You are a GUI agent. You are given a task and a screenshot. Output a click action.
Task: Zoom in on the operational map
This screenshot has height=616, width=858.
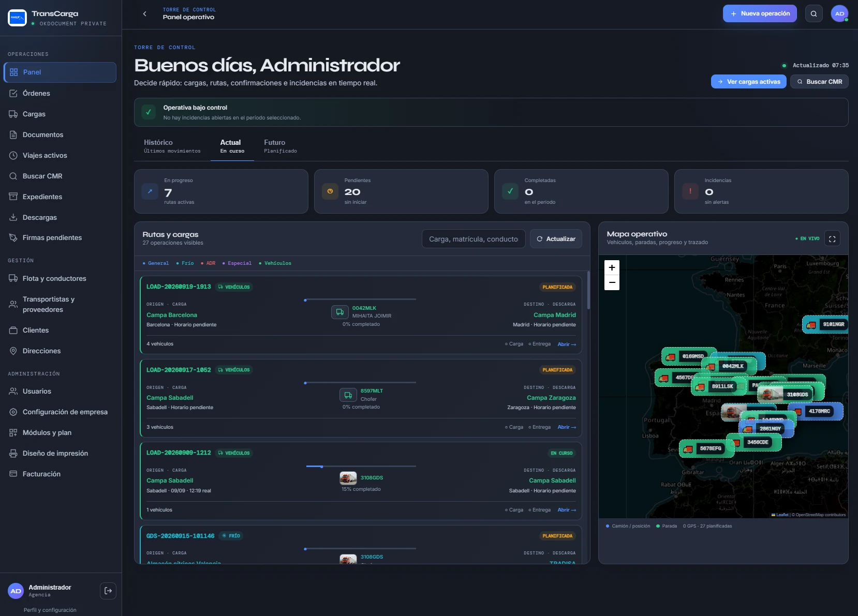[612, 267]
